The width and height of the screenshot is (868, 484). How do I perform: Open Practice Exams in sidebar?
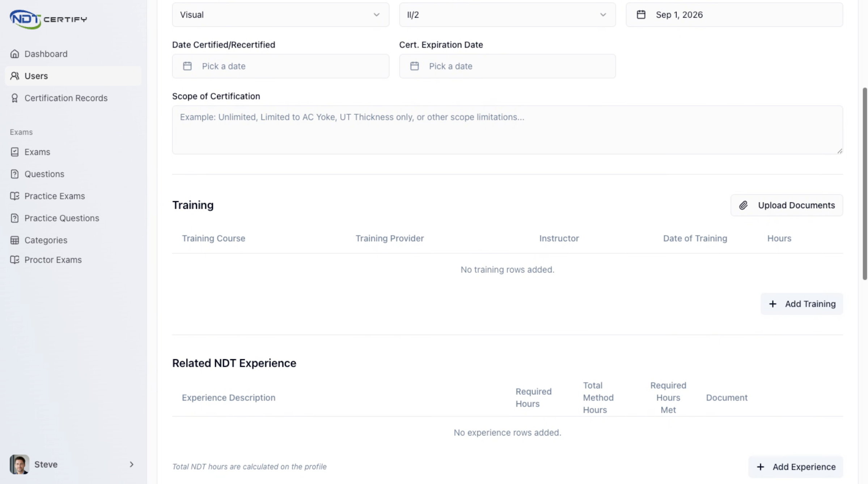[x=73, y=196]
